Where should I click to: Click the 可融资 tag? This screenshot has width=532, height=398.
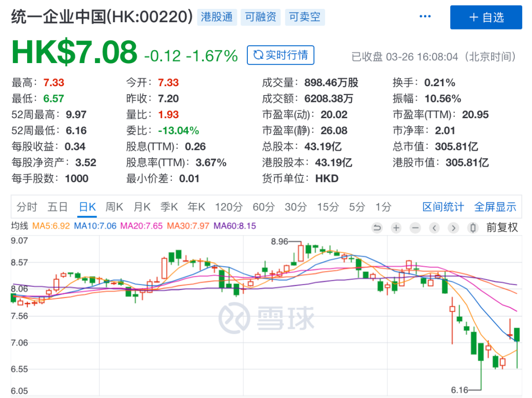coord(261,17)
